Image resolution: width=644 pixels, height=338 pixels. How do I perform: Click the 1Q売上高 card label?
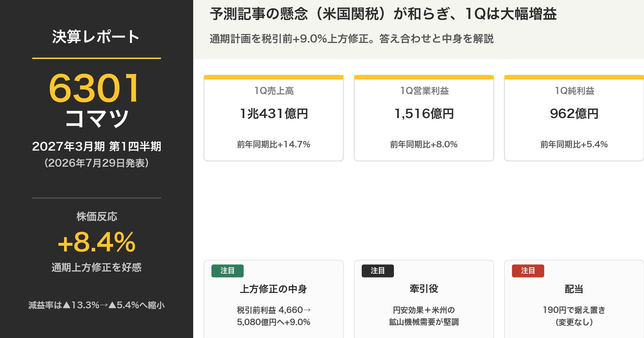[x=274, y=91]
